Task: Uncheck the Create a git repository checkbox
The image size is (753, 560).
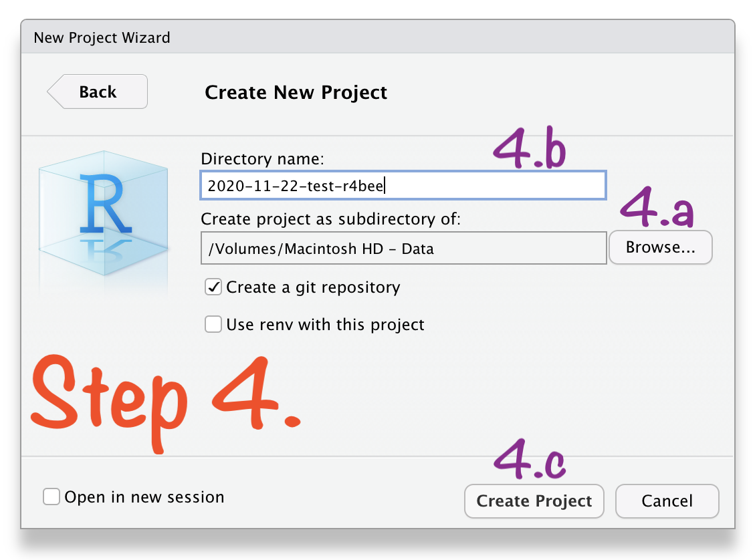Action: coord(213,287)
